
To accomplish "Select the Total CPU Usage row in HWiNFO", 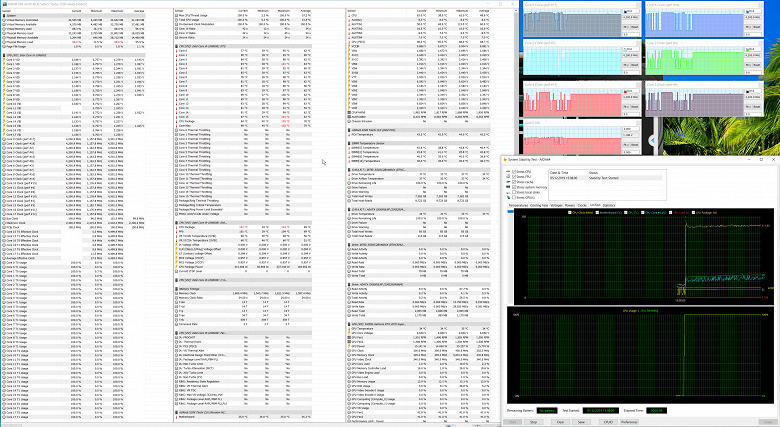I will click(x=244, y=20).
